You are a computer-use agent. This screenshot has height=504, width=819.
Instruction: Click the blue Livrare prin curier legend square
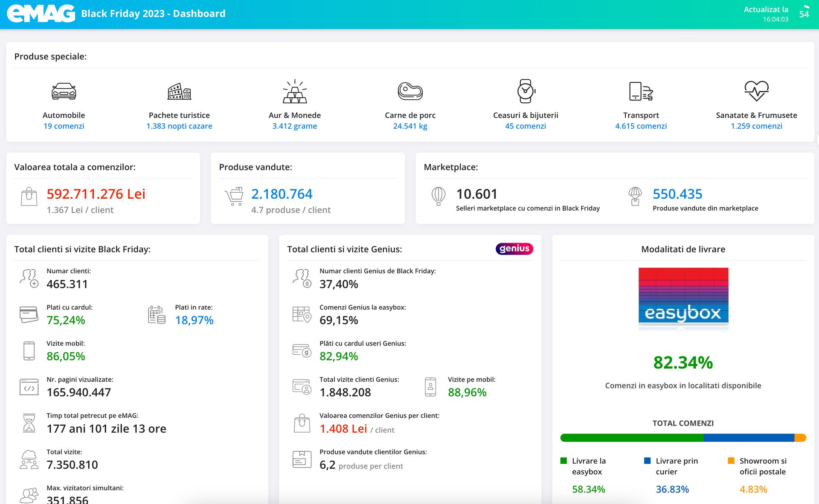tap(647, 461)
